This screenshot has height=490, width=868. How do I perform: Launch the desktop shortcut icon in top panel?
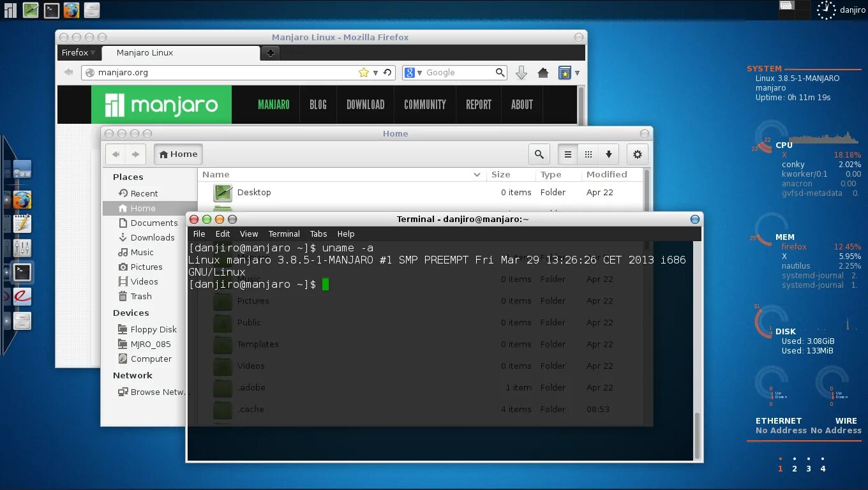(31, 10)
